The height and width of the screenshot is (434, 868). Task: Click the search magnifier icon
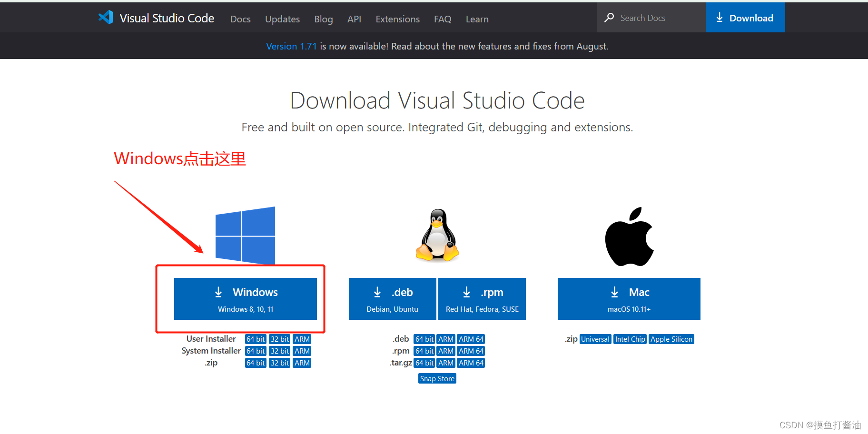(609, 18)
